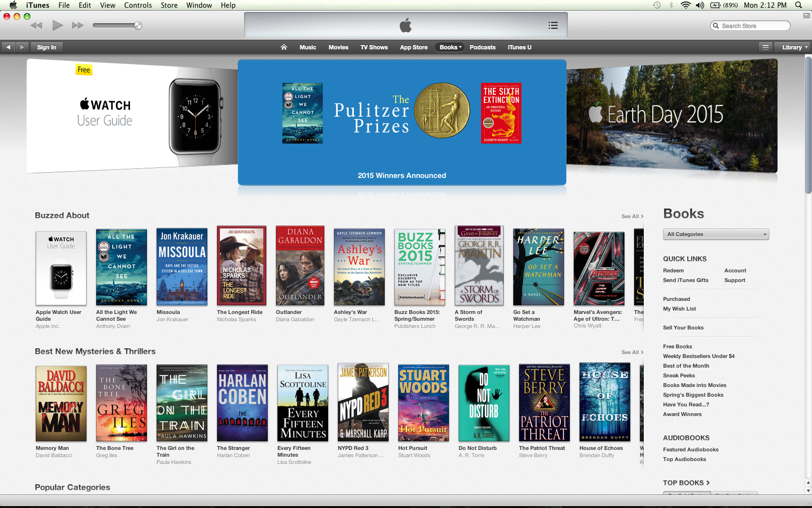The image size is (812, 508).
Task: Open the Free Books link
Action: 677,347
